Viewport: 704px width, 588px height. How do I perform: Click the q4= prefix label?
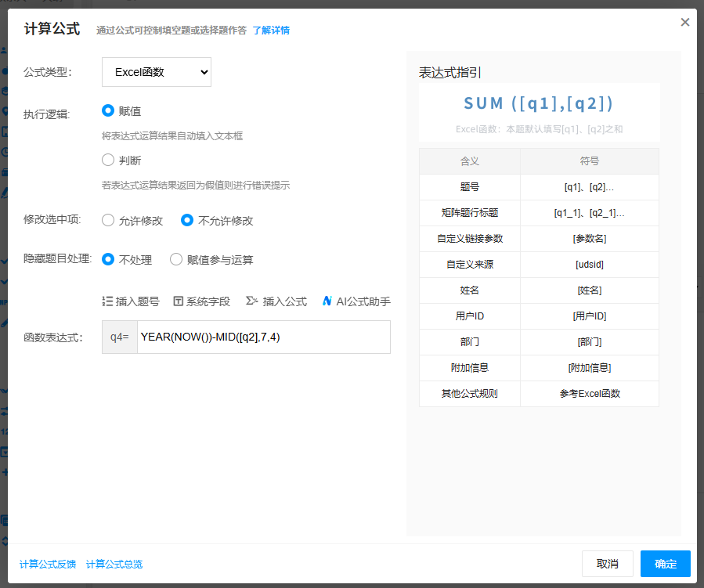pos(120,337)
